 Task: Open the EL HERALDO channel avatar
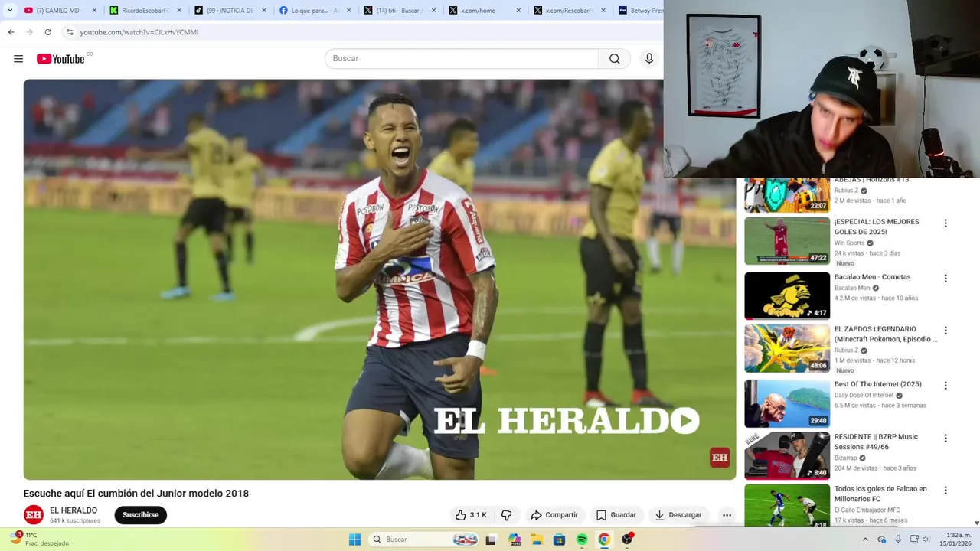pos(34,515)
